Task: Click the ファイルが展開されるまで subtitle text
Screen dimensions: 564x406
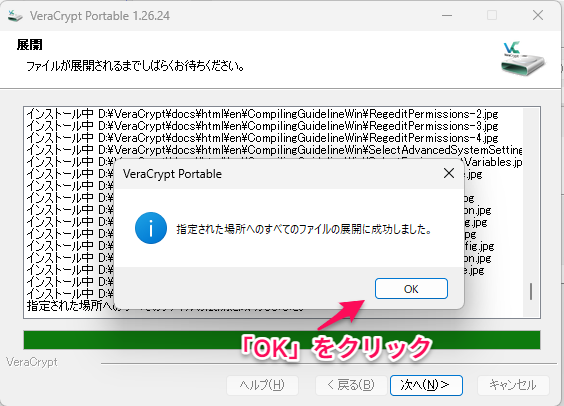Action: (x=135, y=66)
